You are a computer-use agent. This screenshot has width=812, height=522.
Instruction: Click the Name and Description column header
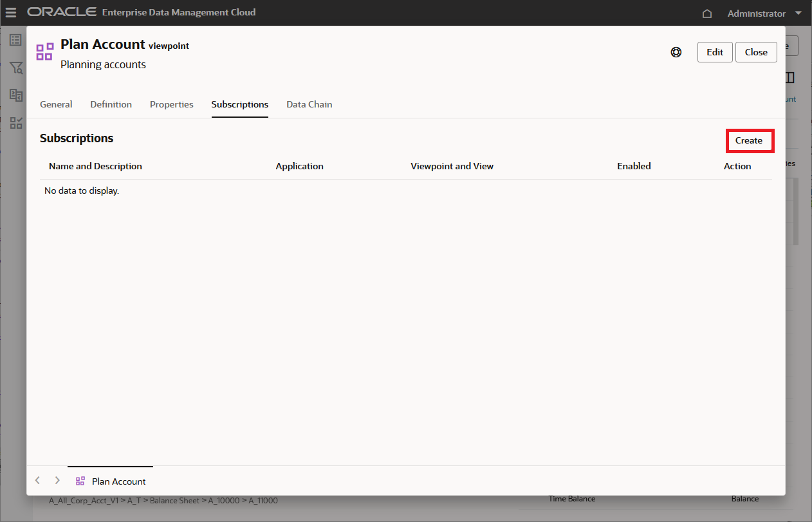pos(95,166)
